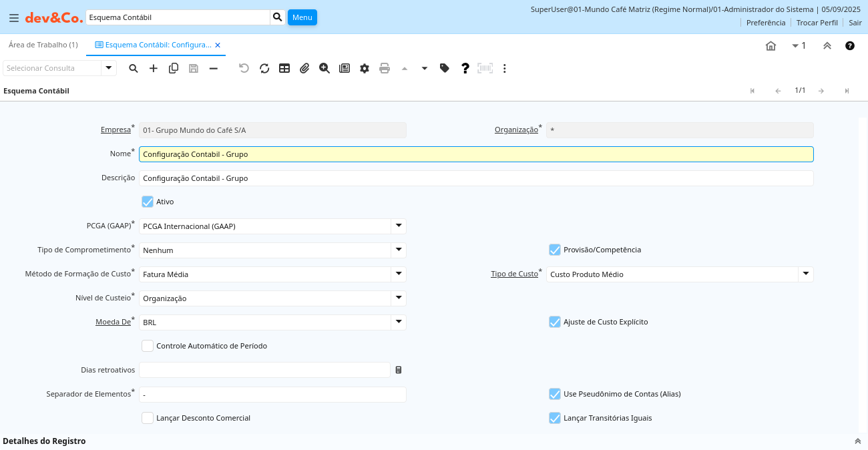The width and height of the screenshot is (868, 450).
Task: Click the Home icon in tab bar
Action: [x=771, y=45]
